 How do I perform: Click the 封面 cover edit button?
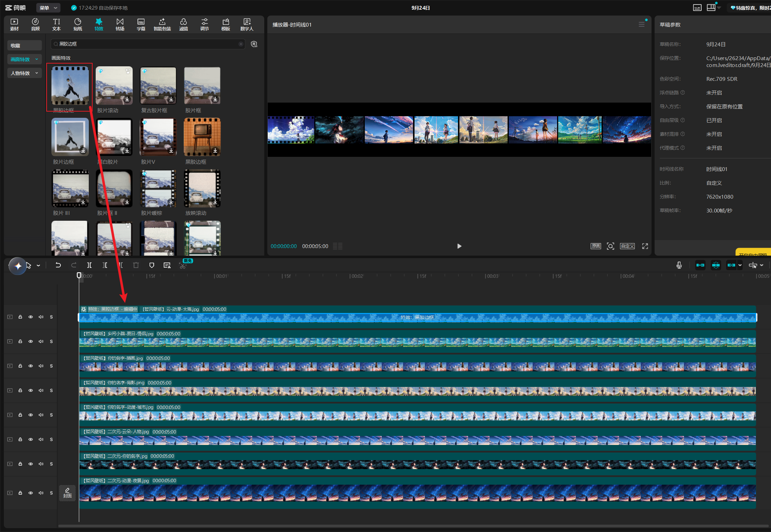click(x=67, y=493)
